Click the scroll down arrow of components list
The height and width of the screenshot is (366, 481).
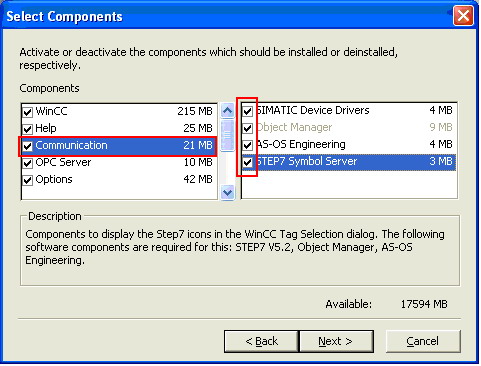(228, 192)
